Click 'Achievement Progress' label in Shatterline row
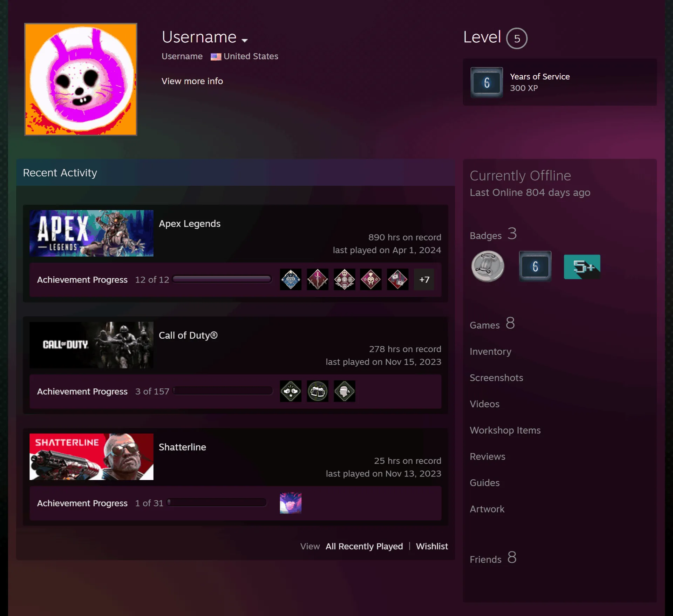Image resolution: width=673 pixels, height=616 pixels. (x=82, y=503)
